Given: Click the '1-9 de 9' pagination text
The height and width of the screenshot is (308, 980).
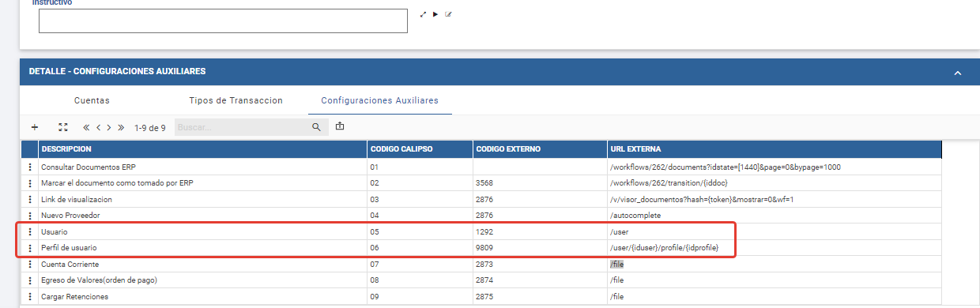Looking at the screenshot, I should coord(149,127).
